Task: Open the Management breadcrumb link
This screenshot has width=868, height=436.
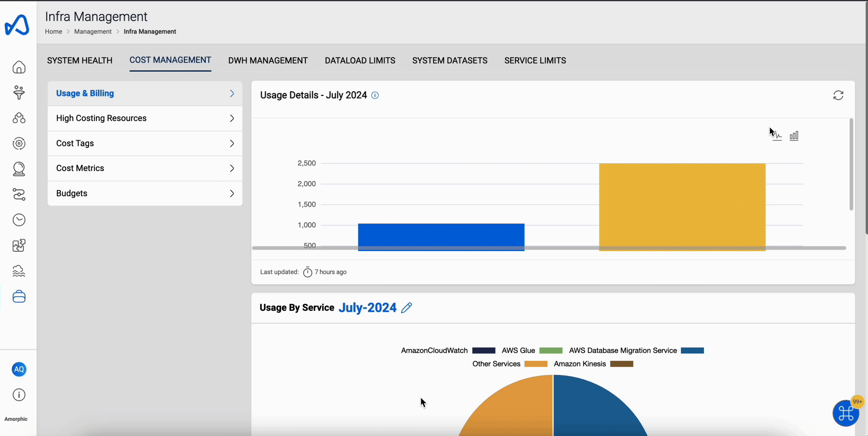Action: [93, 31]
